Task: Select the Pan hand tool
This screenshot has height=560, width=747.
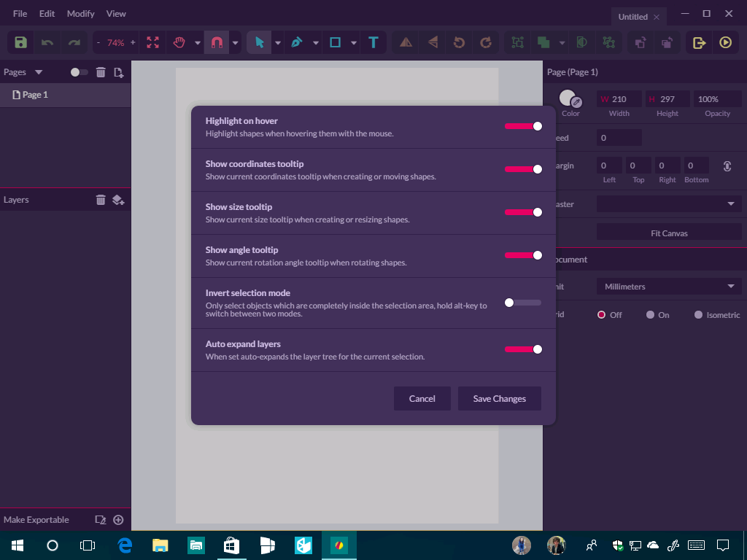Action: pyautogui.click(x=179, y=42)
